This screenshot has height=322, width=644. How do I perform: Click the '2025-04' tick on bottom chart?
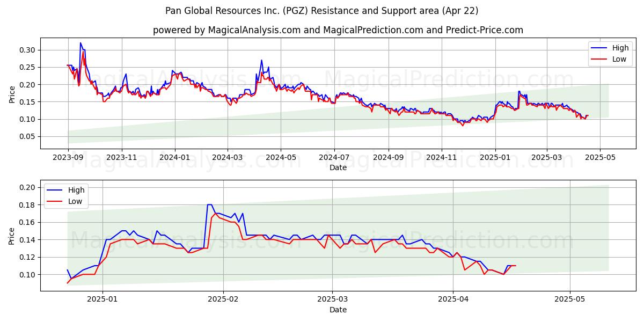[453, 299]
